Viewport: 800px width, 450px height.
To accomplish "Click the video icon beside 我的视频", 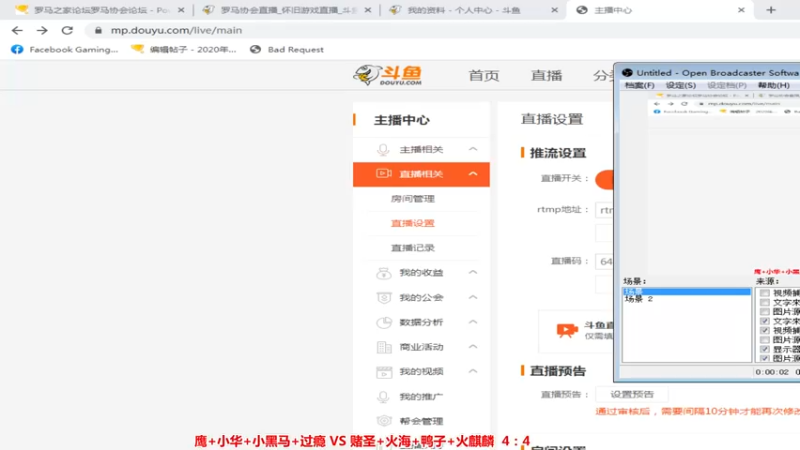I will [384, 372].
